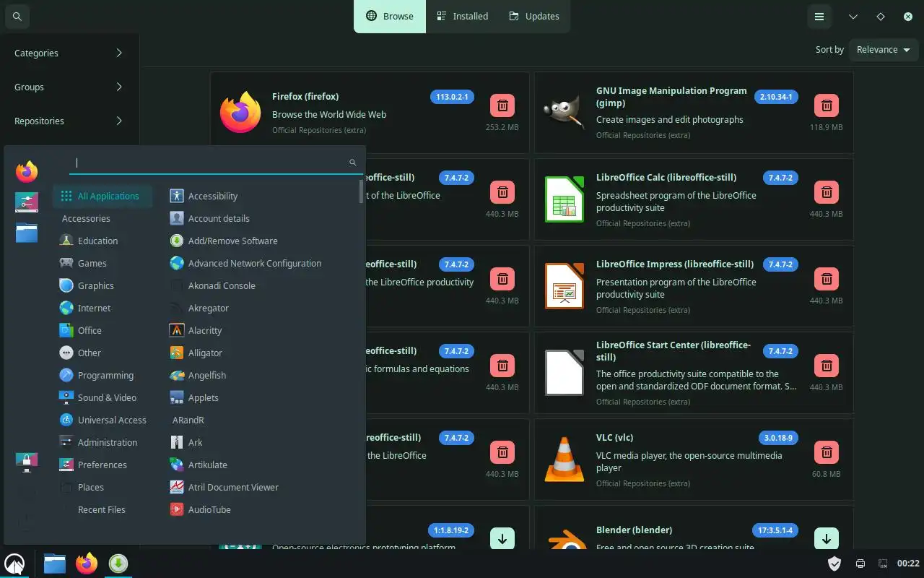Launch AudioTube from the applications list
Image resolution: width=924 pixels, height=578 pixels.
(x=201, y=509)
